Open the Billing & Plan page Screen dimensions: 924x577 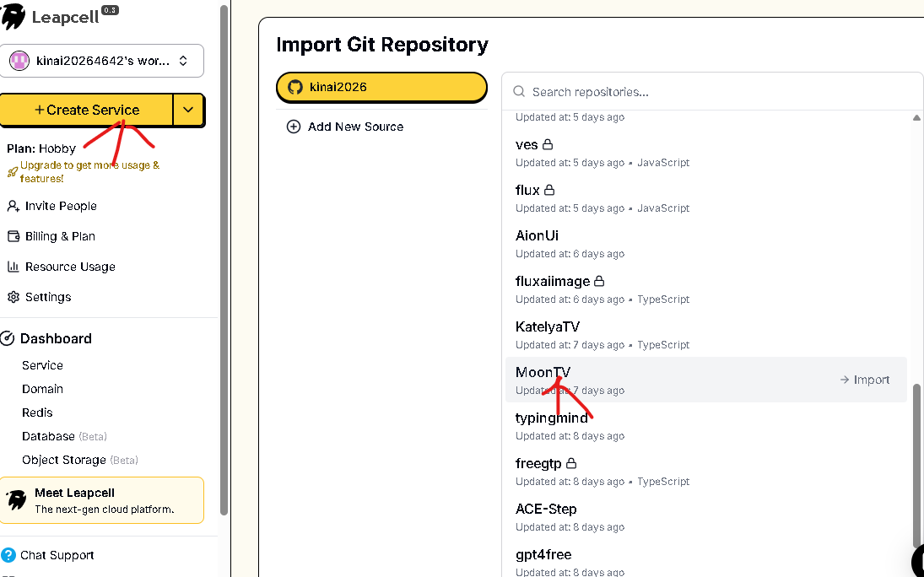click(60, 236)
